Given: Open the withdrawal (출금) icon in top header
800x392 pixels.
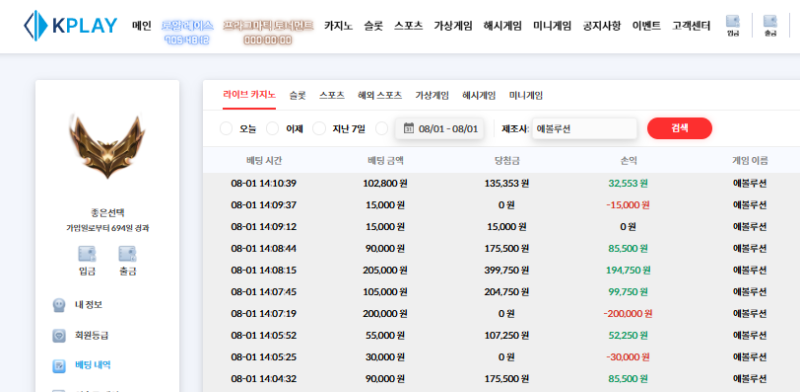Looking at the screenshot, I should 770,25.
